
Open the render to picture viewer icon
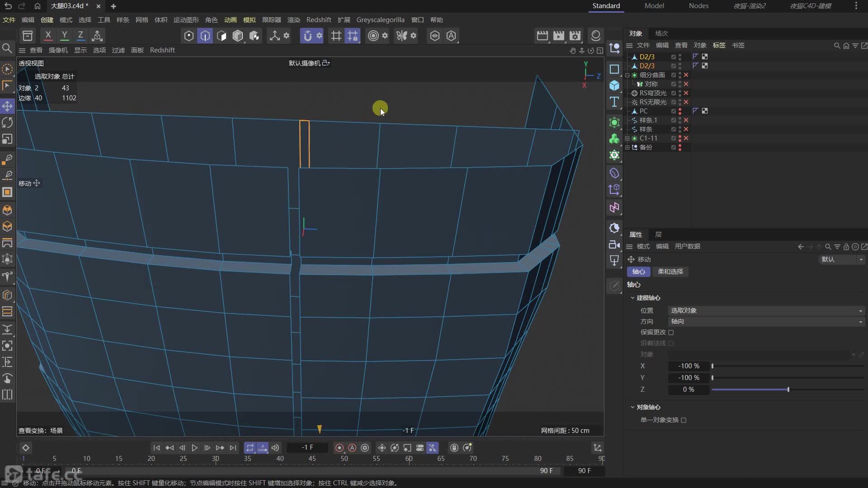pyautogui.click(x=559, y=36)
